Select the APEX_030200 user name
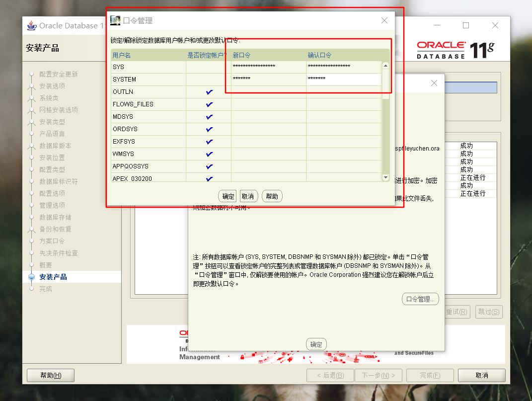 [x=132, y=178]
